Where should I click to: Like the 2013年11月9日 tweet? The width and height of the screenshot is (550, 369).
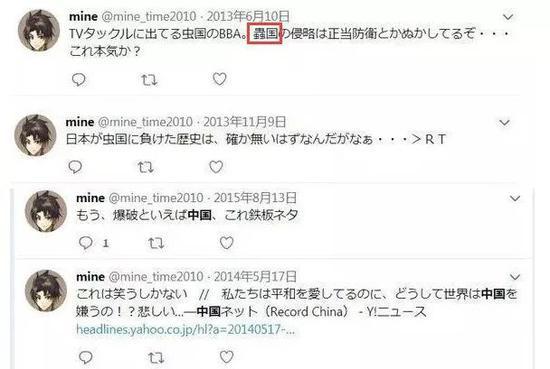[x=216, y=167]
